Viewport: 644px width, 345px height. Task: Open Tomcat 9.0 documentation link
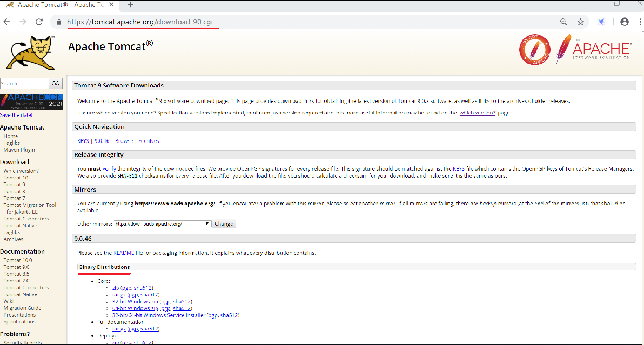(16, 267)
